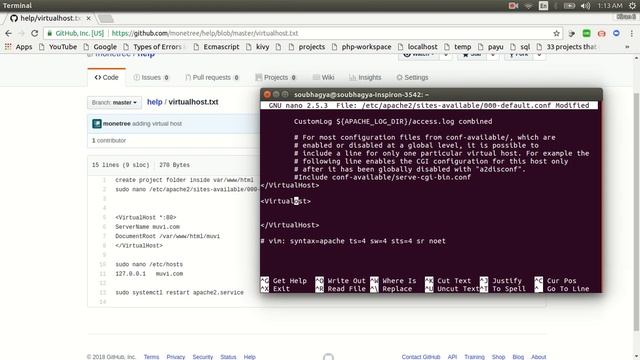Screen dimensions: 640x360
Task: Expand the hidden bookmarks chevron
Action: pos(627,47)
